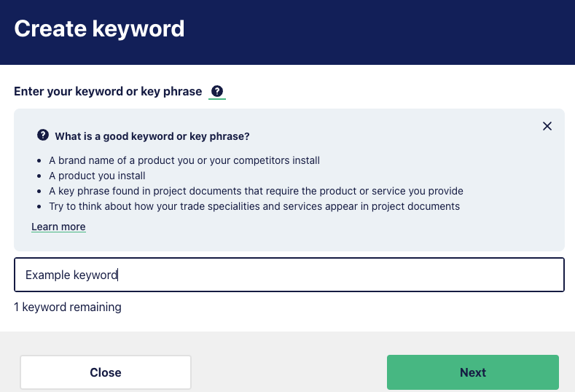Click the '1 keyword remaining' counter text
This screenshot has width=575, height=392.
click(68, 307)
